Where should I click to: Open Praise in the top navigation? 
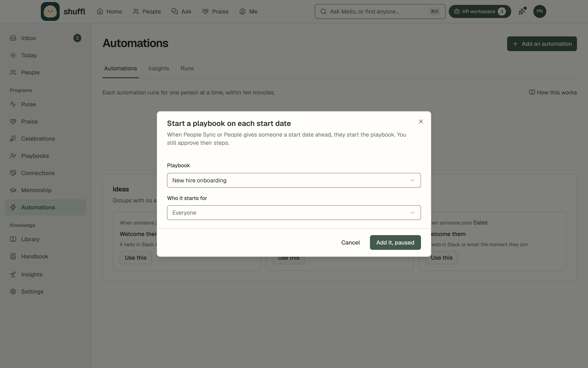[x=215, y=11]
